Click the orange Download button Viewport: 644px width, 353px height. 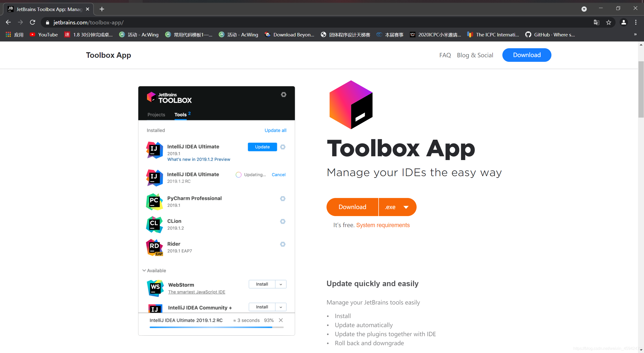click(x=352, y=207)
